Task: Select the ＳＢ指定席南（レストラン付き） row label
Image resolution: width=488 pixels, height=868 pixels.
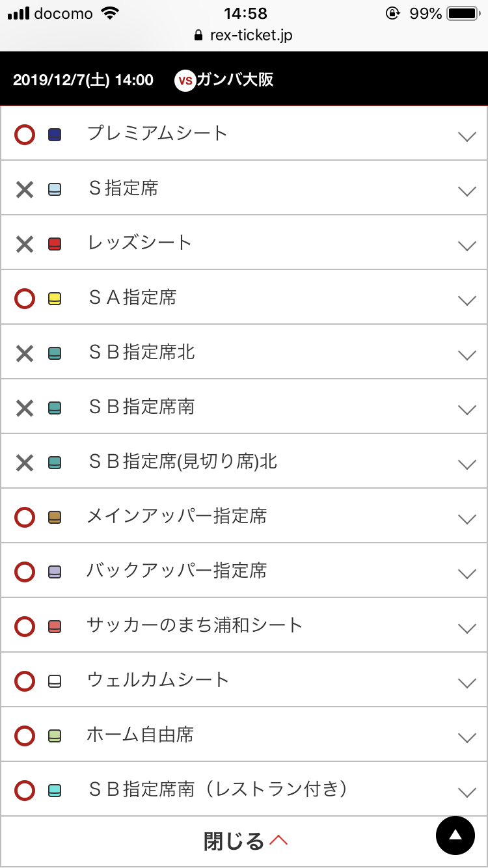Action: (x=217, y=789)
